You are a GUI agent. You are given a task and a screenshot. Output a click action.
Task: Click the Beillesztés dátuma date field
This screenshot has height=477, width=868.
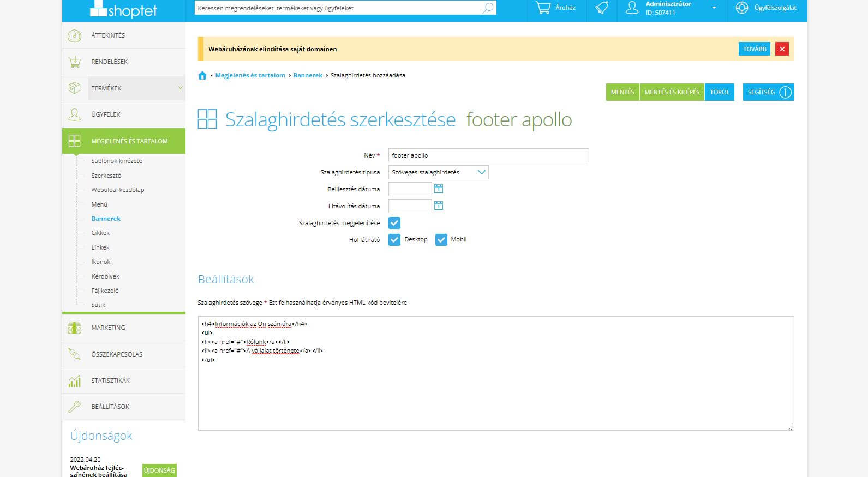click(410, 189)
